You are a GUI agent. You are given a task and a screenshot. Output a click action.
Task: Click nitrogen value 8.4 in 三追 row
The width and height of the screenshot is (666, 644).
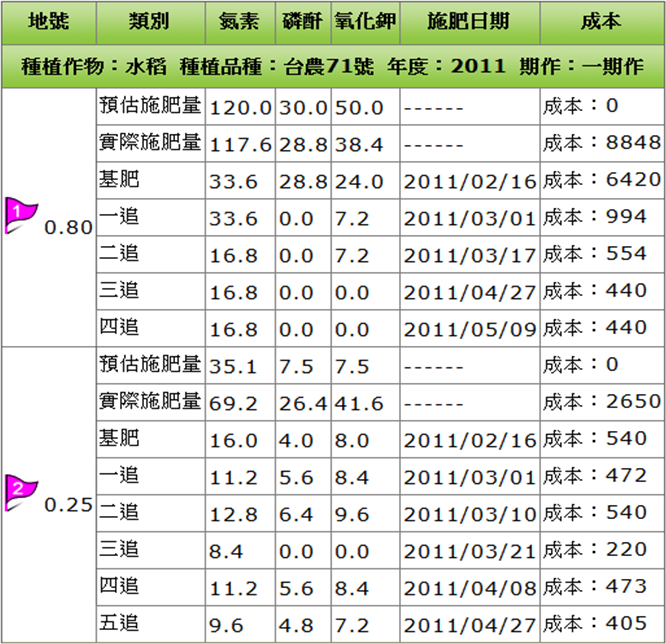click(x=226, y=552)
